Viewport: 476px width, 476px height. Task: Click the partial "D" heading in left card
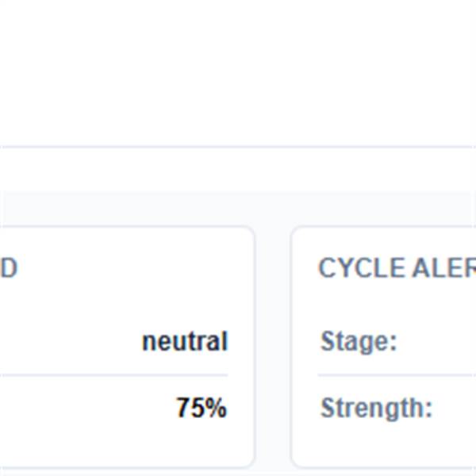[8, 268]
